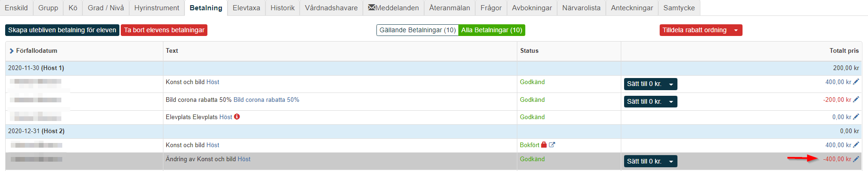The width and height of the screenshot is (868, 171).
Task: Expand the Förfallodatum column chevron
Action: click(11, 51)
